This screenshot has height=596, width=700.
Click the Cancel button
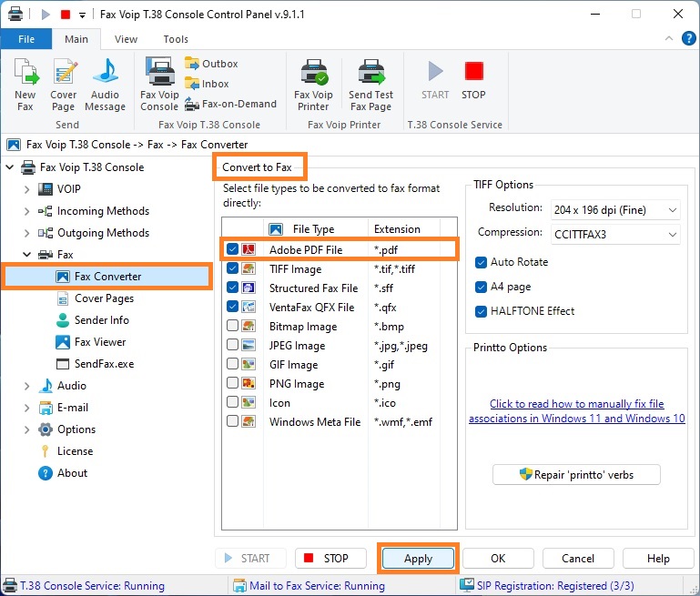578,558
